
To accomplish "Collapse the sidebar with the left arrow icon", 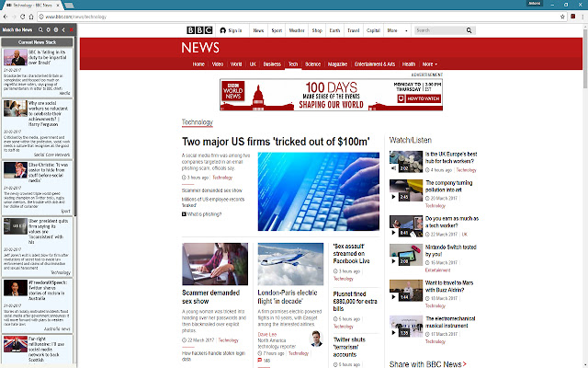I will [63, 29].
